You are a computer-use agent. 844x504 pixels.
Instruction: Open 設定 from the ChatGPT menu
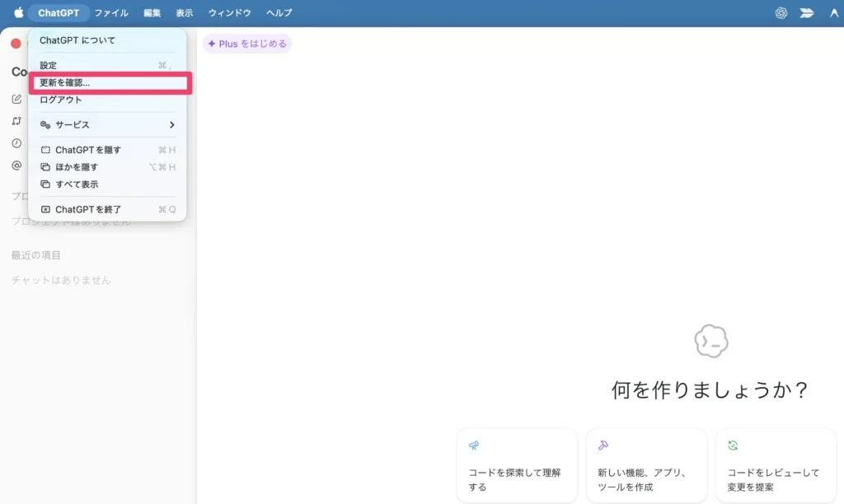pyautogui.click(x=108, y=65)
